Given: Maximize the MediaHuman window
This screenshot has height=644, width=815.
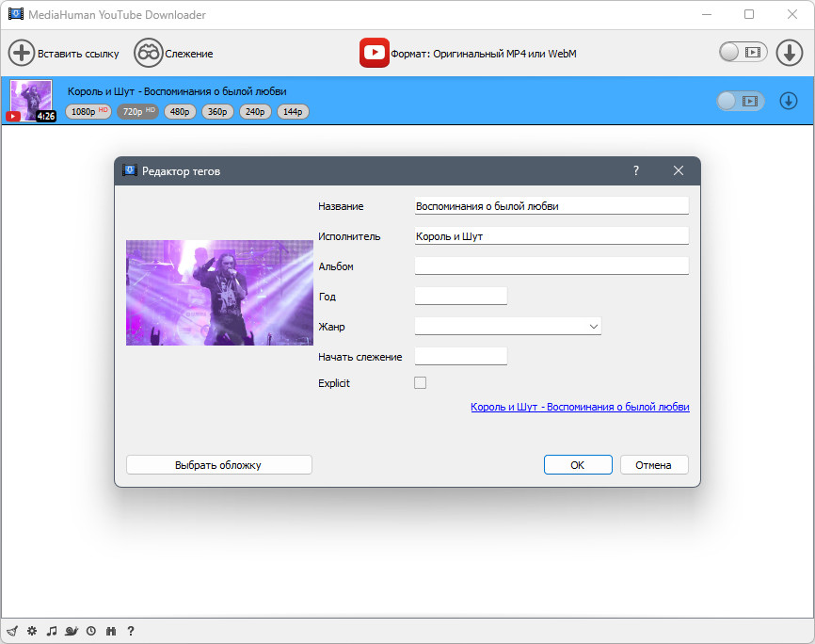Looking at the screenshot, I should 749,14.
